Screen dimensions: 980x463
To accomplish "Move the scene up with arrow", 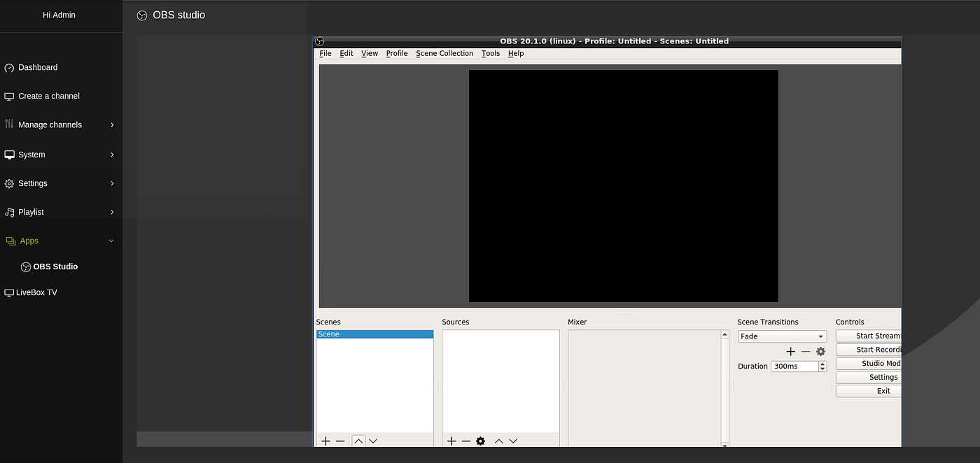I will coord(358,441).
